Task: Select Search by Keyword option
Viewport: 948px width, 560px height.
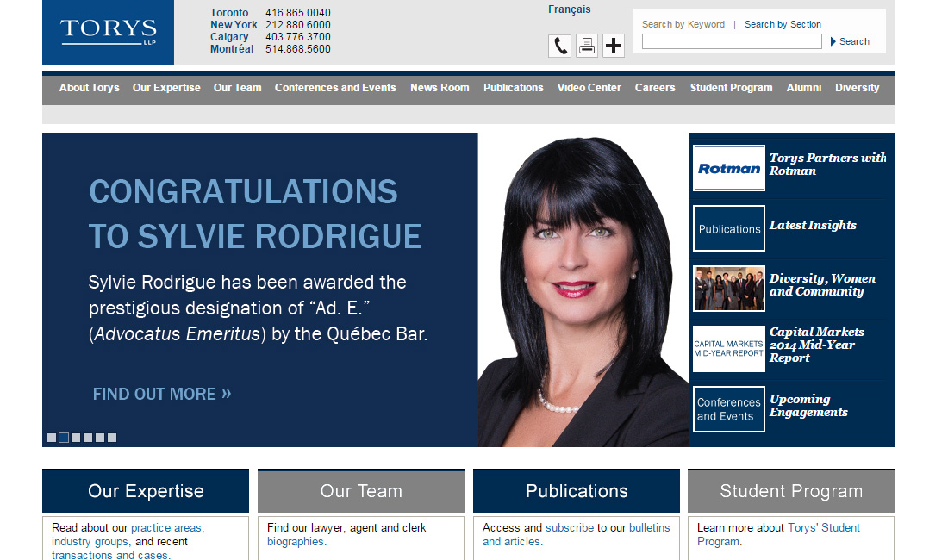Action: [683, 24]
